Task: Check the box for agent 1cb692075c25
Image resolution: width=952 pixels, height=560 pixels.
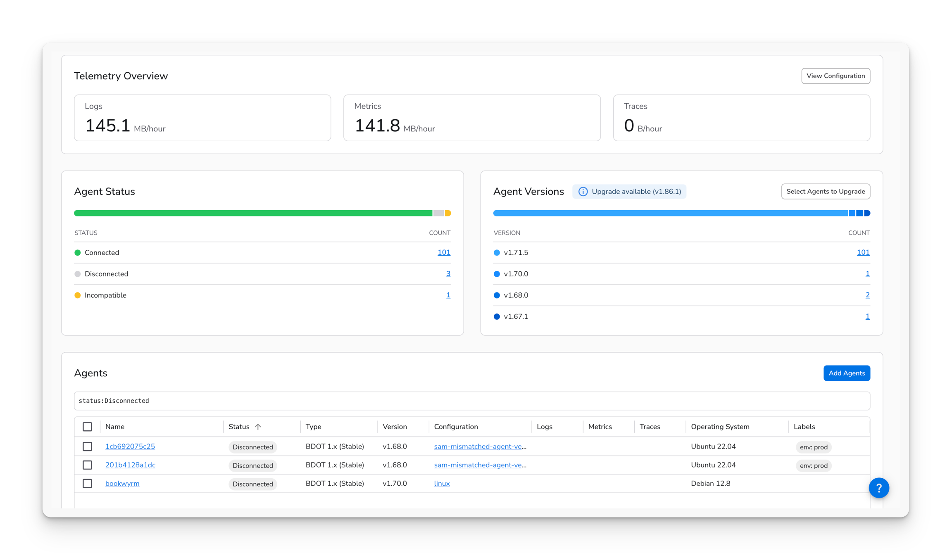Action: click(87, 446)
